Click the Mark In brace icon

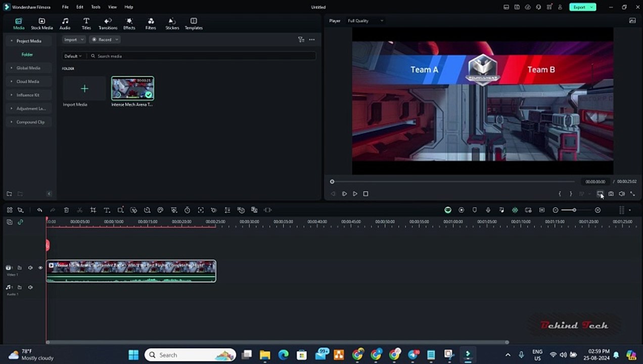[560, 194]
